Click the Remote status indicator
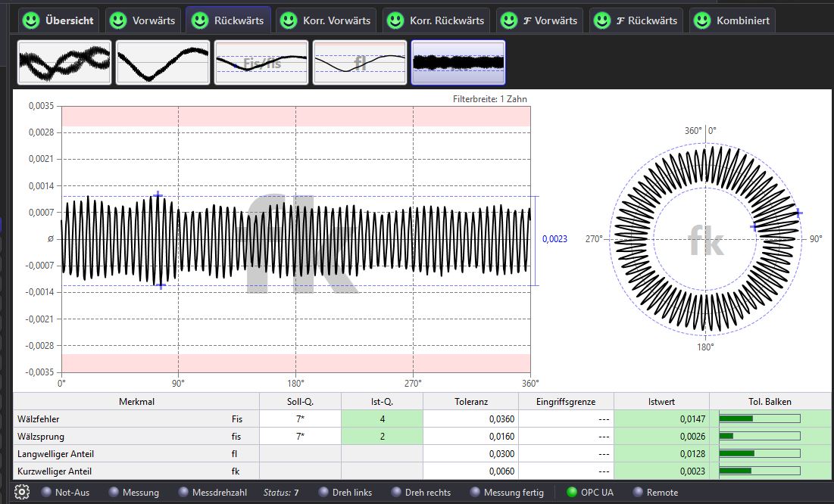 click(x=638, y=492)
